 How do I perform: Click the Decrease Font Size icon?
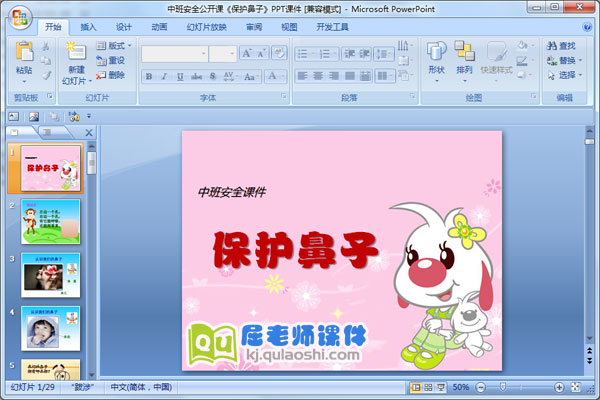(x=262, y=54)
